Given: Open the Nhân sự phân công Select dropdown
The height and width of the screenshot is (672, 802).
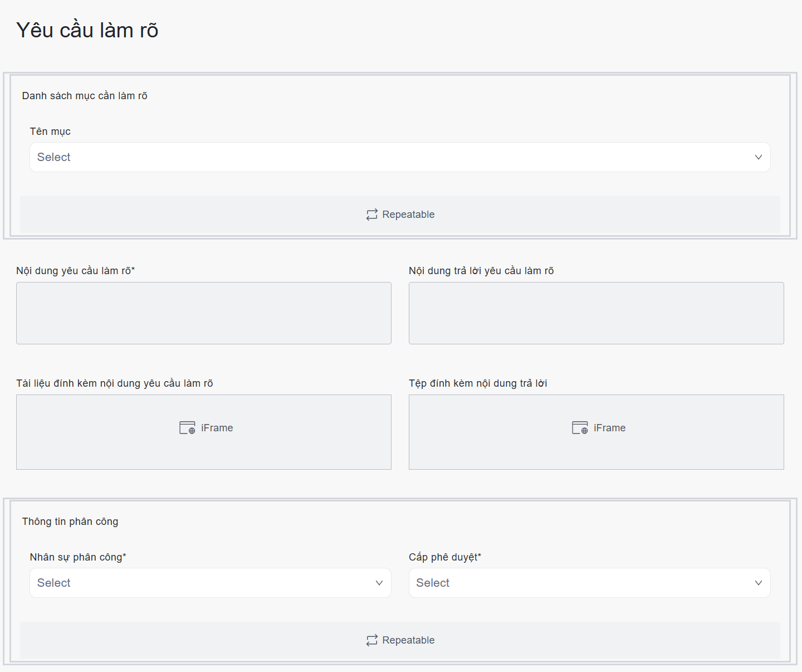Looking at the screenshot, I should tap(200, 583).
